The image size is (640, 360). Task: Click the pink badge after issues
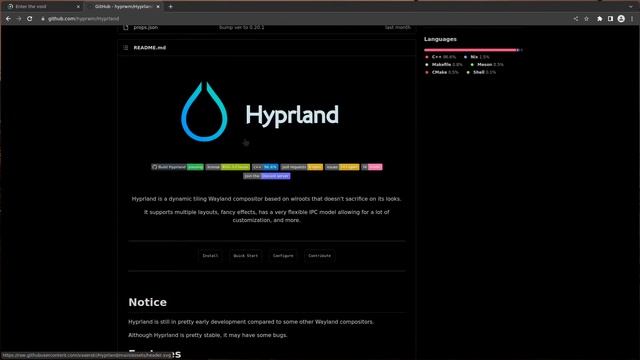372,167
